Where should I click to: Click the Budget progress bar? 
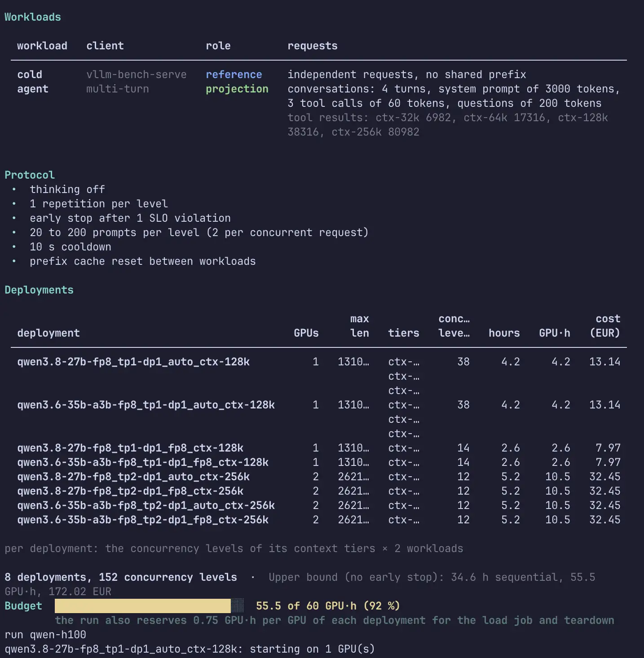(149, 606)
